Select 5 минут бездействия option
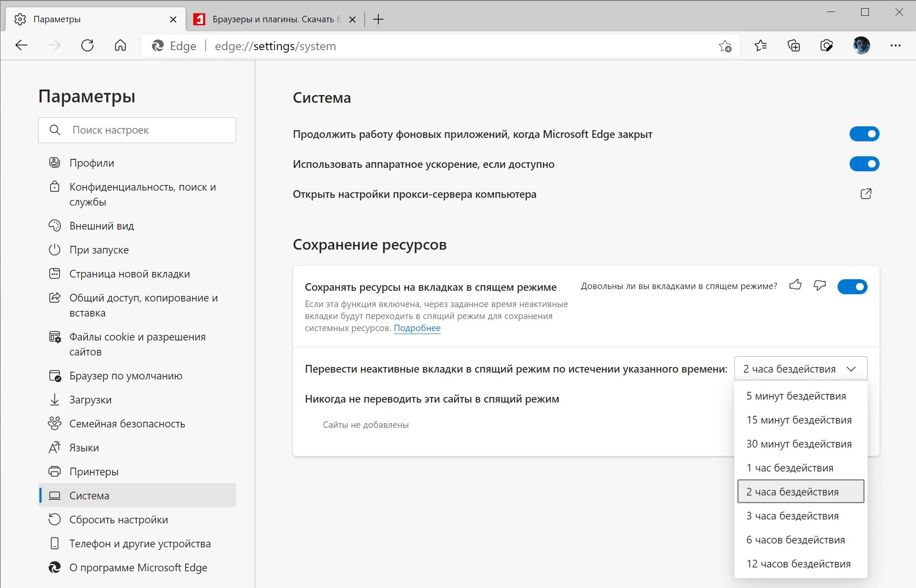The width and height of the screenshot is (916, 588). pos(800,396)
